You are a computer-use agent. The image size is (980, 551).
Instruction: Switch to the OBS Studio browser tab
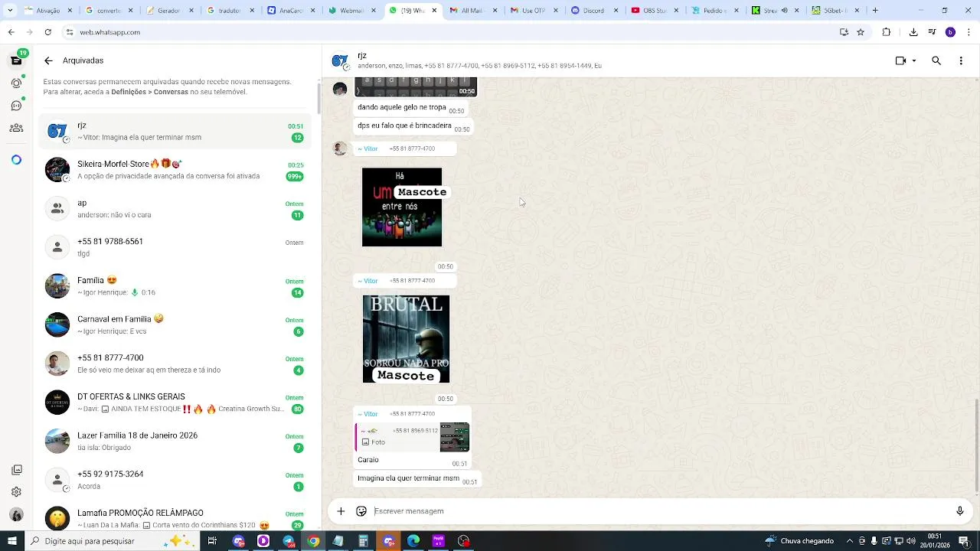pos(654,11)
